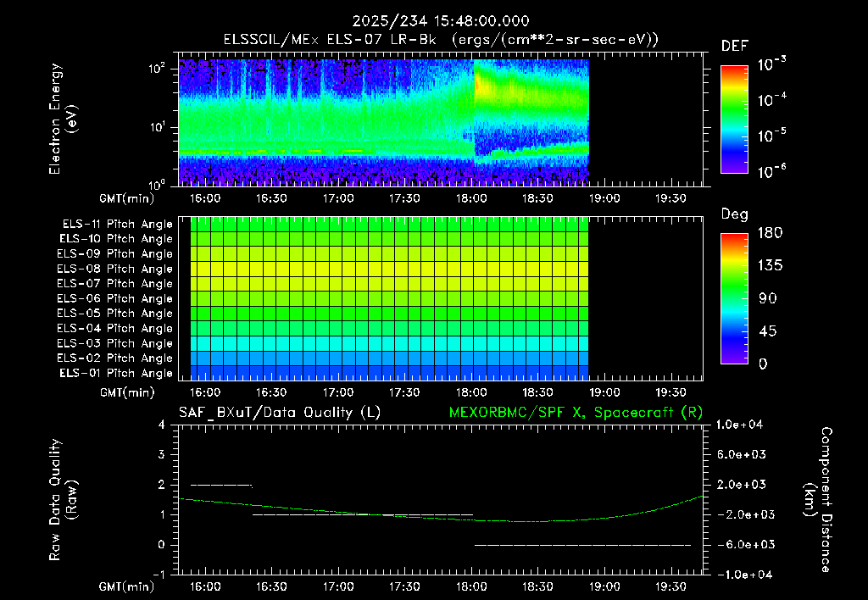Click the 10^-3 value on the DEF scale
Image resolution: width=868 pixels, height=600 pixels.
771,64
